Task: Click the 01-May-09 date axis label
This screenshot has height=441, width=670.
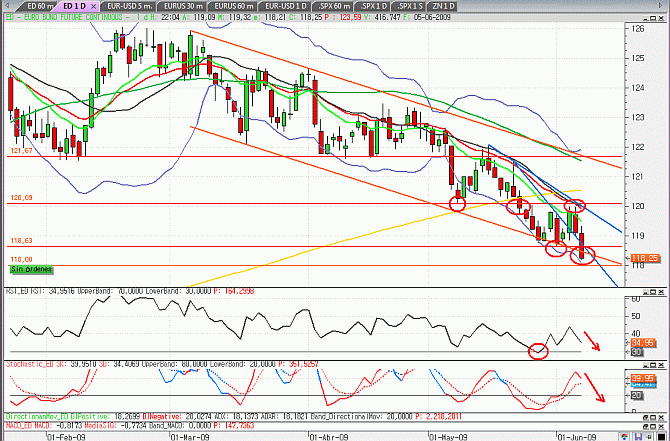Action: [449, 437]
